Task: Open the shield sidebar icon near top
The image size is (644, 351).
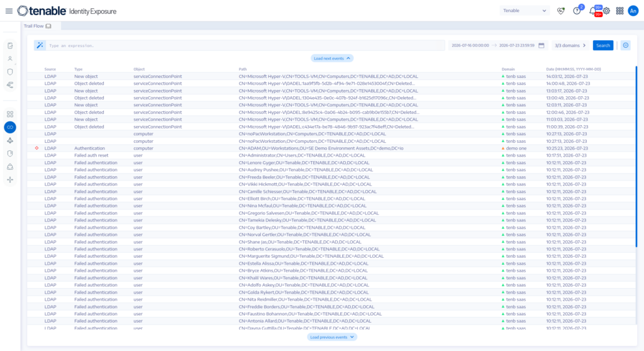Action: click(10, 72)
